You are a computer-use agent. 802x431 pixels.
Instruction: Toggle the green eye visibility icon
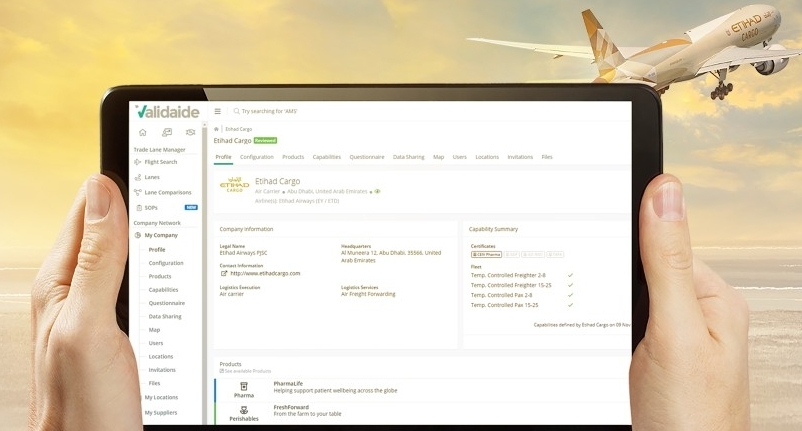click(377, 191)
